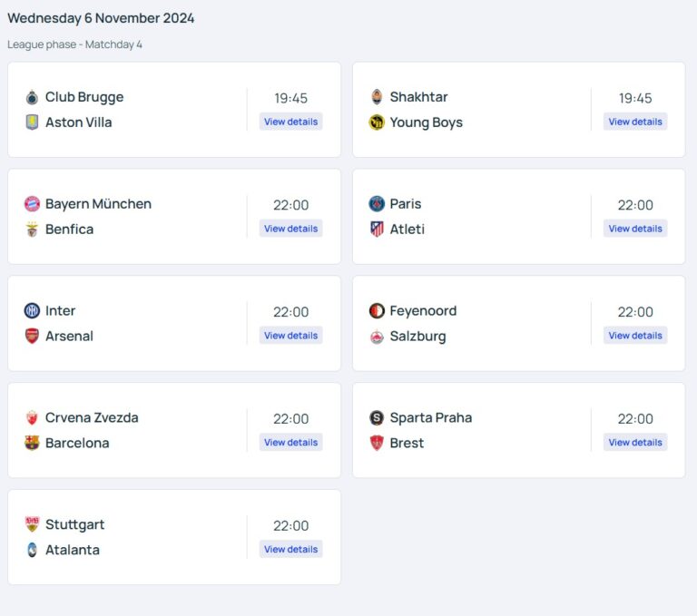Click the Arsenal crest icon
This screenshot has height=616, width=697.
33,337
